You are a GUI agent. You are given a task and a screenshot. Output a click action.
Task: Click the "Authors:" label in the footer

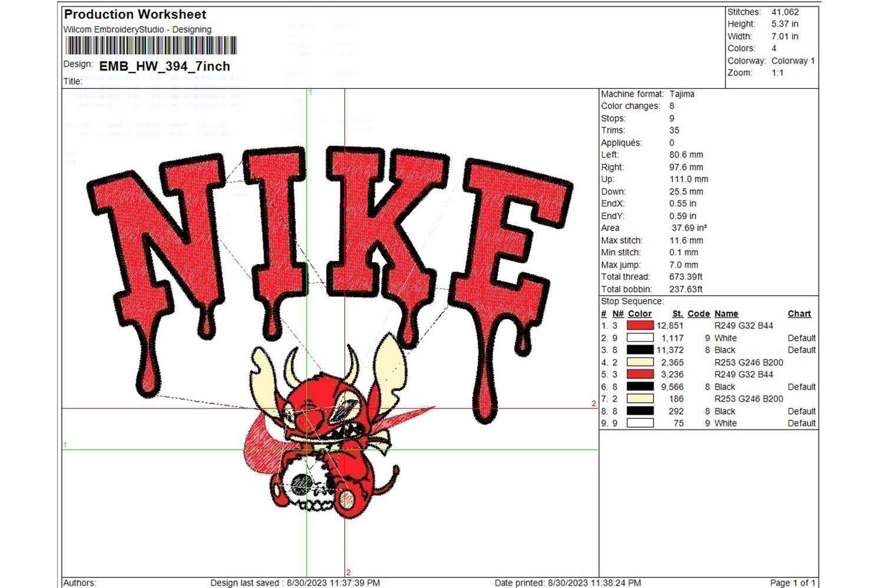80,583
